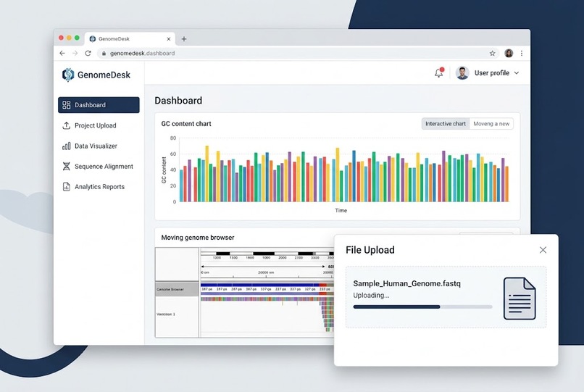Open the Sequence Alignment sidebar item

point(99,166)
